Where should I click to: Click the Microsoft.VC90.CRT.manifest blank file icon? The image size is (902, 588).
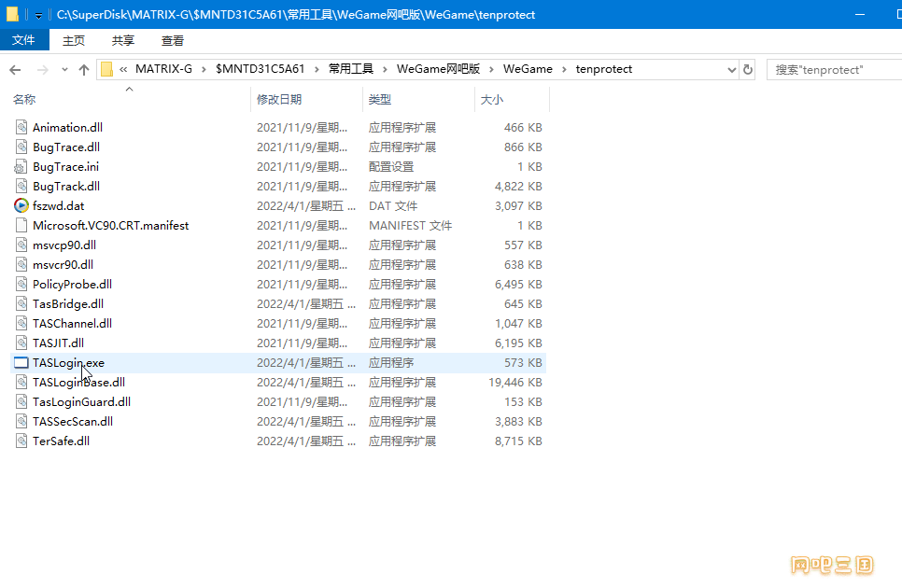click(21, 225)
